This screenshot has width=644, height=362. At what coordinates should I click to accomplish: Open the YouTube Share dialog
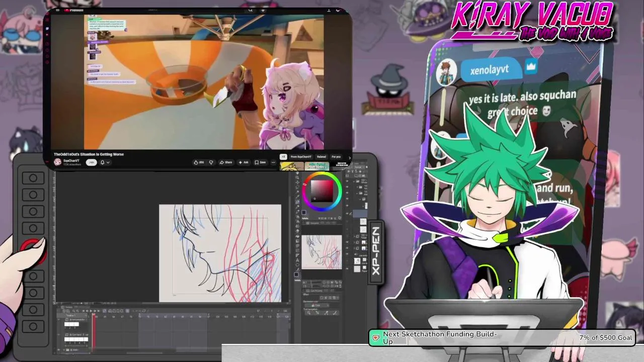(x=226, y=162)
